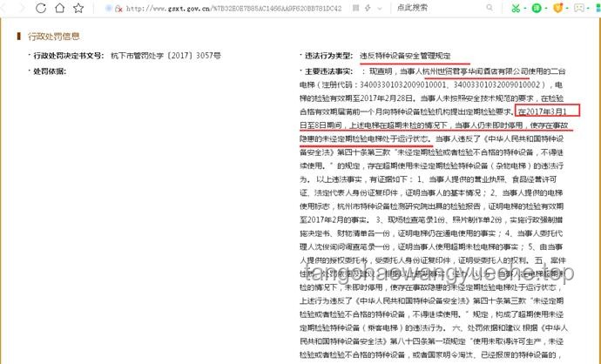601x364 pixels.
Task: Click the line starting 备安全法》第四十条第三款
Action: pos(431,152)
